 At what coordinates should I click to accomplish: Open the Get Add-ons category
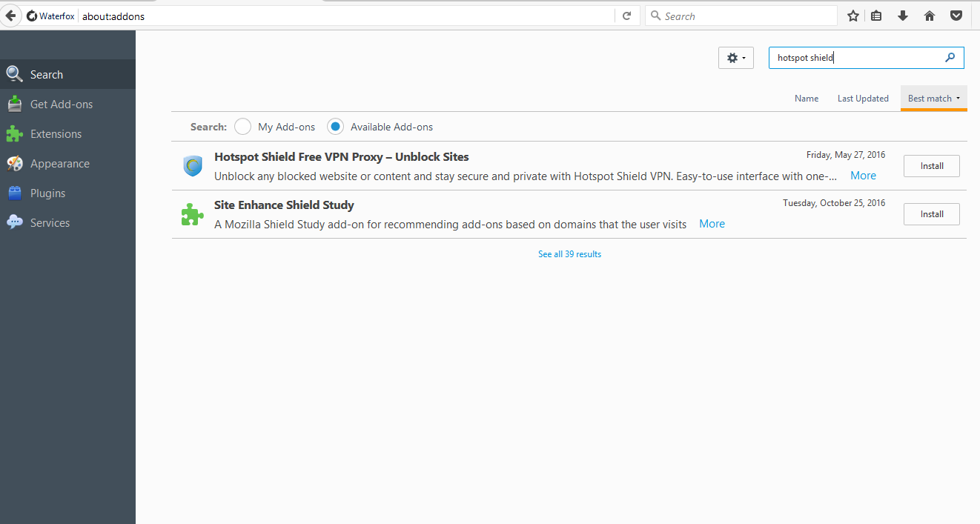[67, 105]
